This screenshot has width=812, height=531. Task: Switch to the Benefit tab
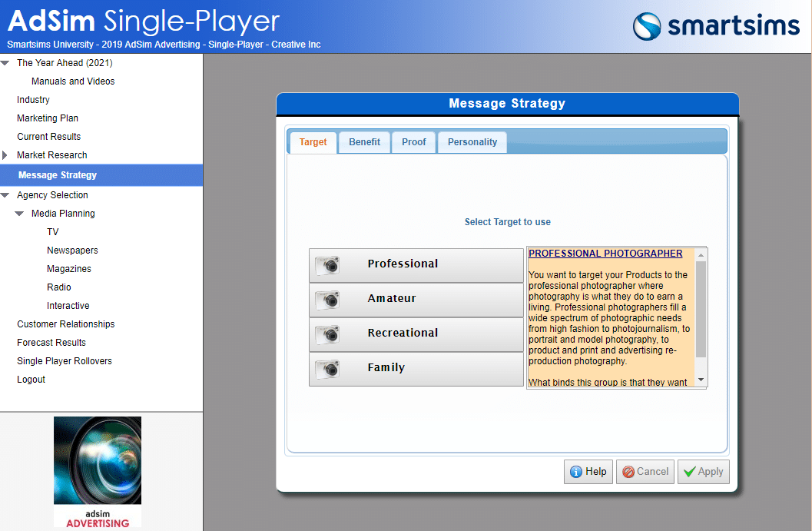click(364, 142)
